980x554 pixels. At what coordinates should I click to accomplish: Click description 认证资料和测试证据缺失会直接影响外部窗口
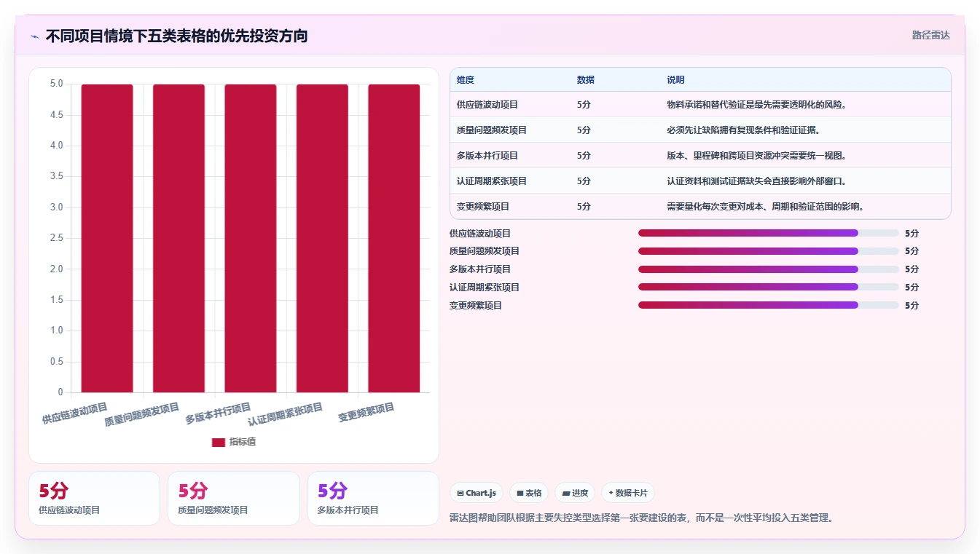click(756, 181)
